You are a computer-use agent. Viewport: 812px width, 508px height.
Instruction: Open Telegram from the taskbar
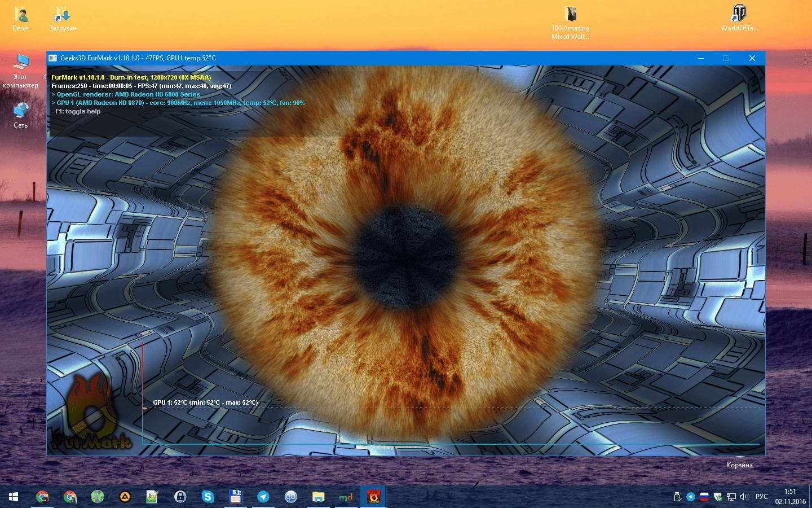click(x=263, y=497)
